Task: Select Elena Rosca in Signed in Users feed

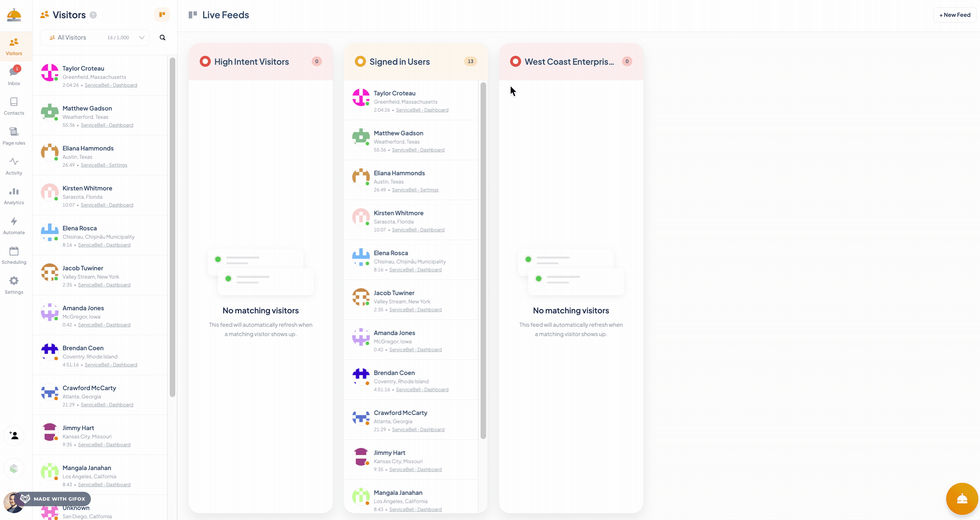Action: (x=411, y=260)
